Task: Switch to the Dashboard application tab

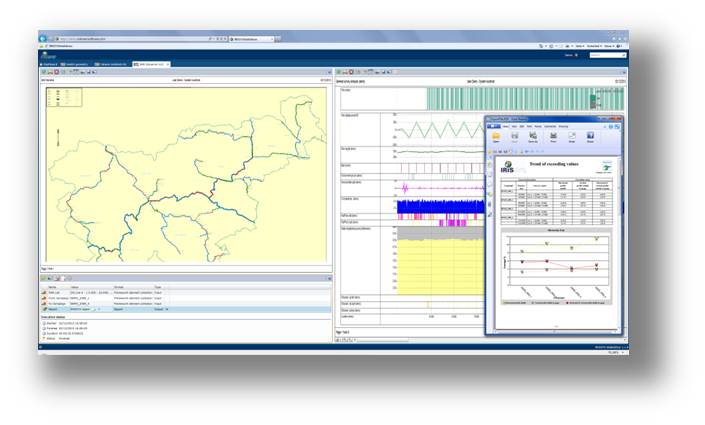Action: pos(49,64)
